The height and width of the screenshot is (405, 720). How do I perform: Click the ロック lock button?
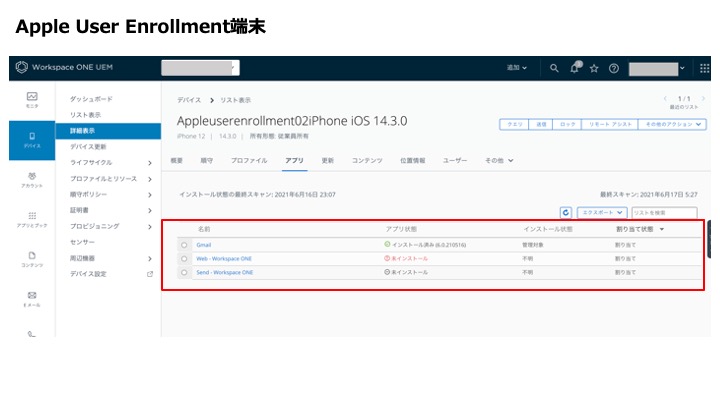pyautogui.click(x=568, y=124)
